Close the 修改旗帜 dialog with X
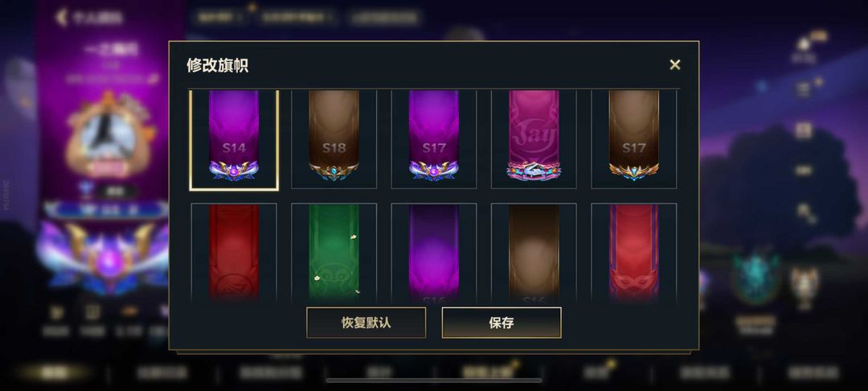The height and width of the screenshot is (391, 868). point(675,65)
